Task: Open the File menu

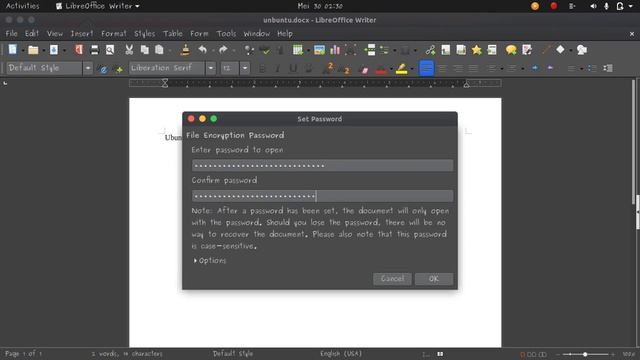Action: 11,33
